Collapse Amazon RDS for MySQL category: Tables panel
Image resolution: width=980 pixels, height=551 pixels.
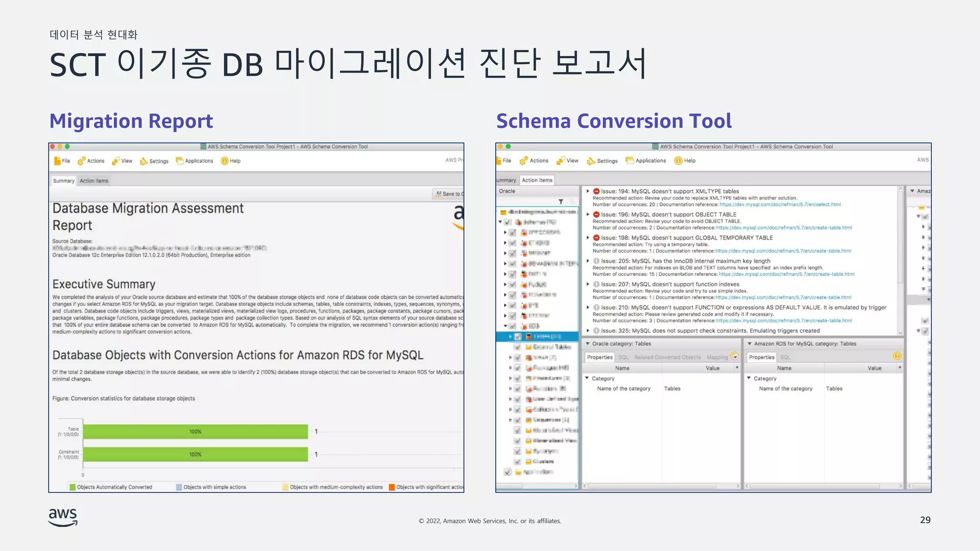pyautogui.click(x=750, y=343)
